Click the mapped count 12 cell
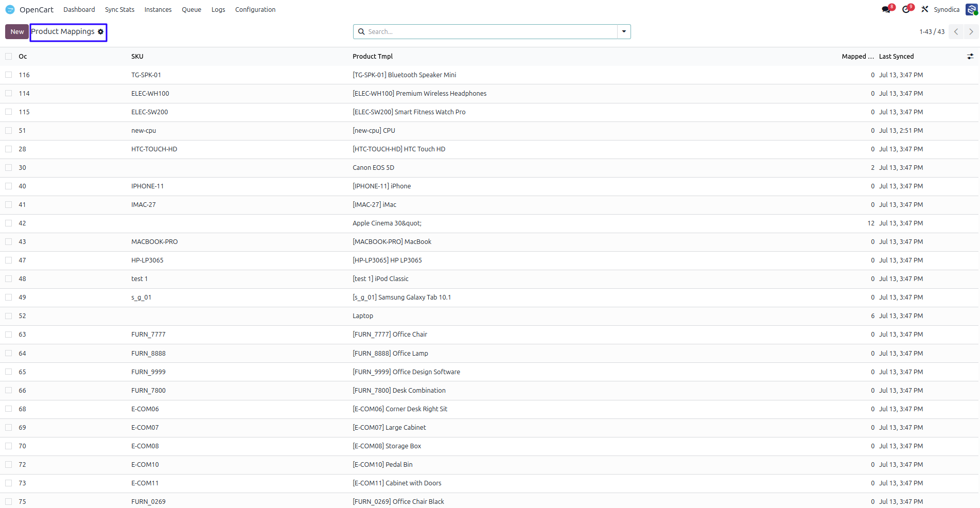Screen dimensions: 980x508 click(x=871, y=223)
